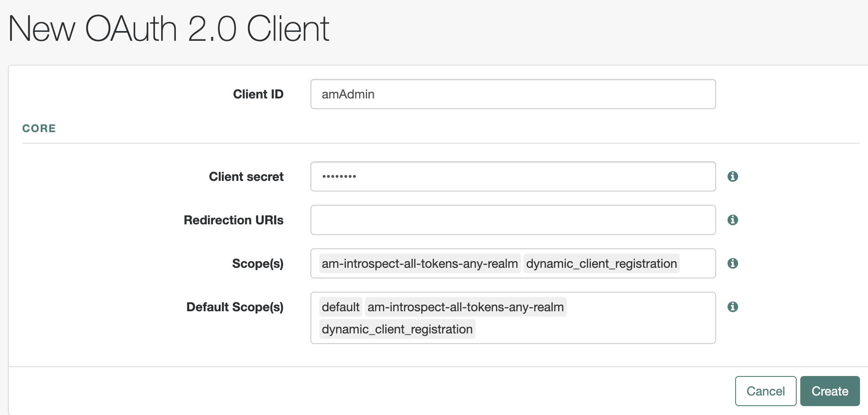Click the Default Scope(s) info icon

tap(733, 307)
